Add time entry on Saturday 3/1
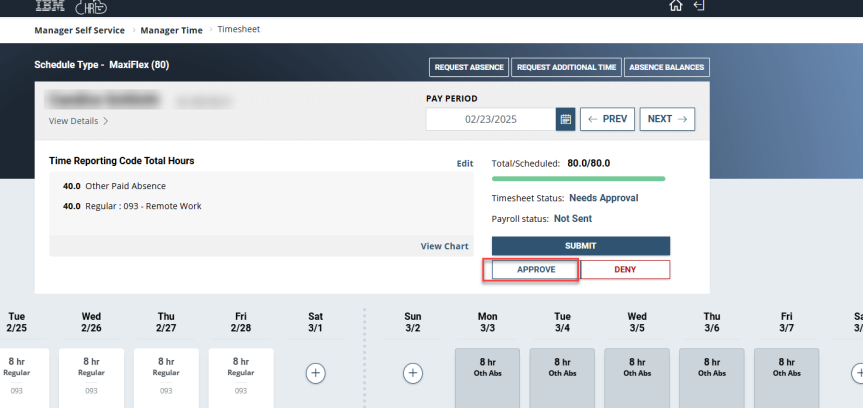The height and width of the screenshot is (408, 863). tap(315, 372)
